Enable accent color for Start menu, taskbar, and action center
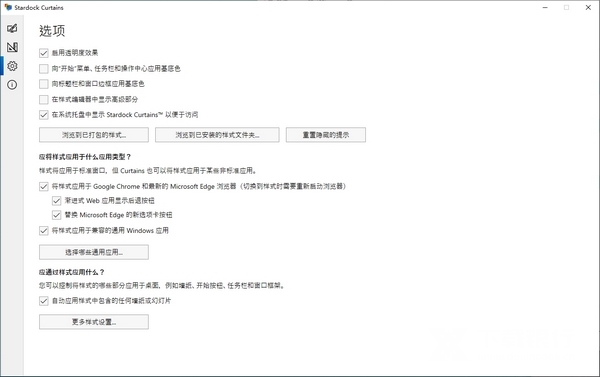The image size is (600, 377). [x=44, y=69]
